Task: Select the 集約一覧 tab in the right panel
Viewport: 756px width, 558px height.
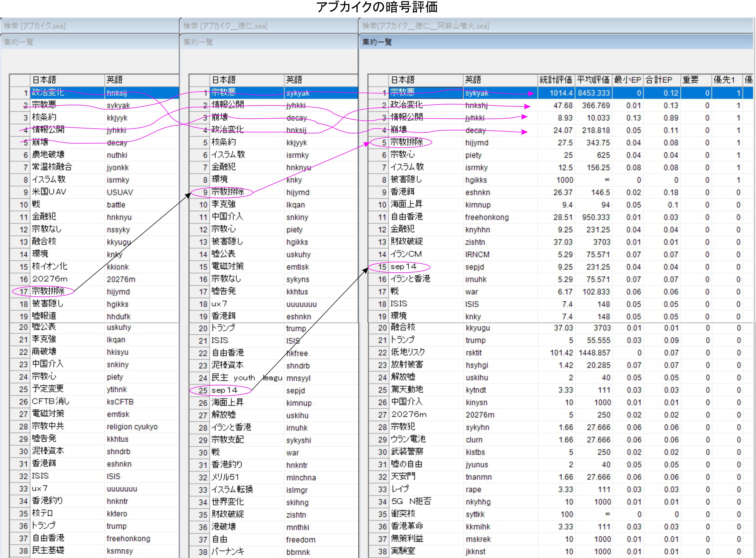Action: (377, 42)
